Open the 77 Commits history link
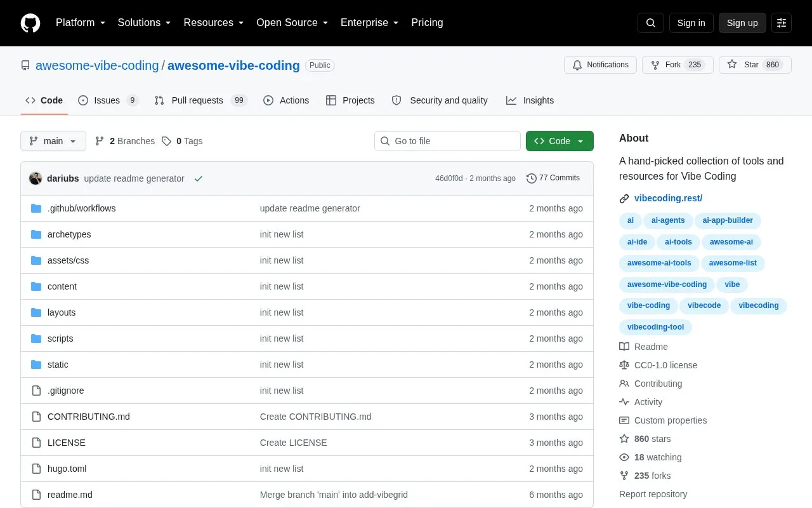The height and width of the screenshot is (508, 812). [x=553, y=178]
